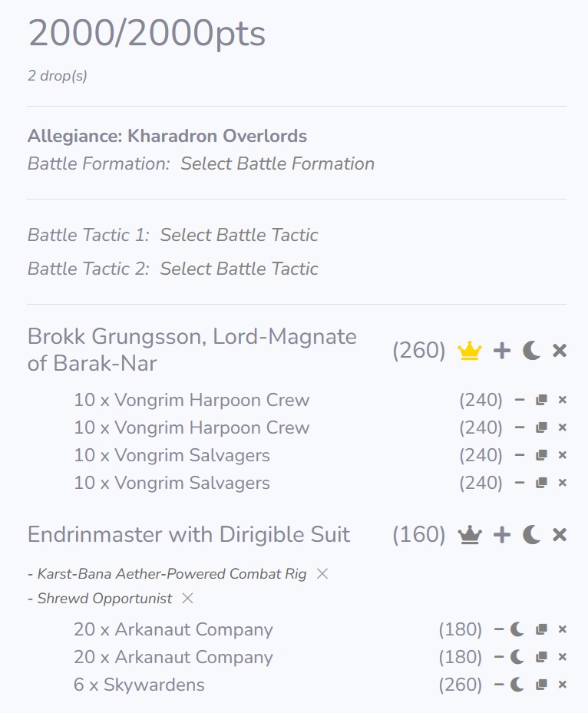Click the moon icon on first Arkanaut Company

(517, 629)
